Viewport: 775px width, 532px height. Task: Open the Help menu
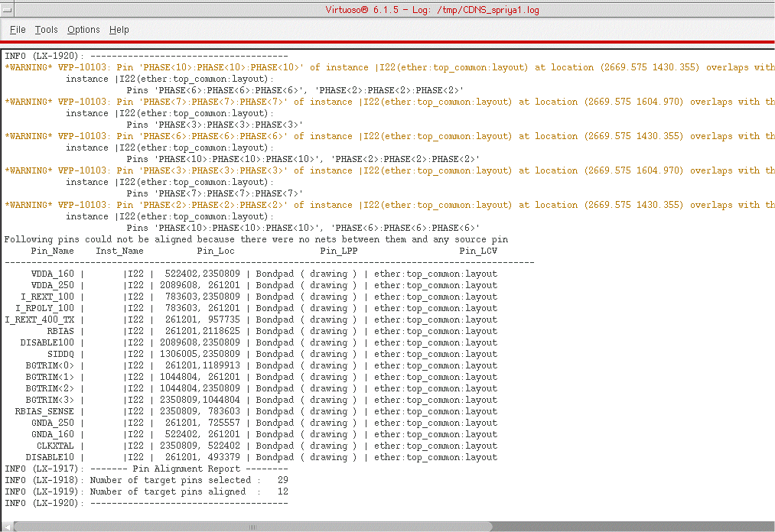point(119,30)
